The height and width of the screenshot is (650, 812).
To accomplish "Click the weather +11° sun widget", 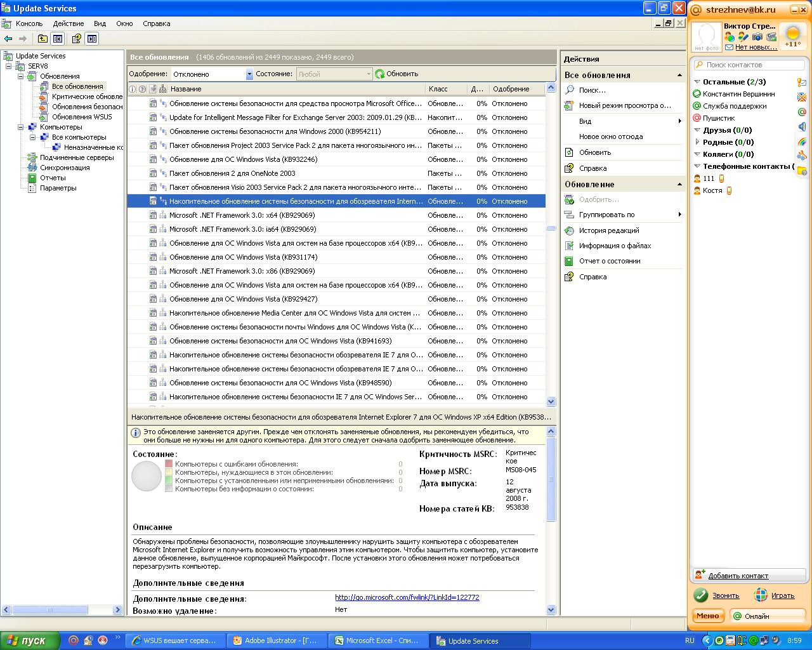I will pyautogui.click(x=793, y=36).
